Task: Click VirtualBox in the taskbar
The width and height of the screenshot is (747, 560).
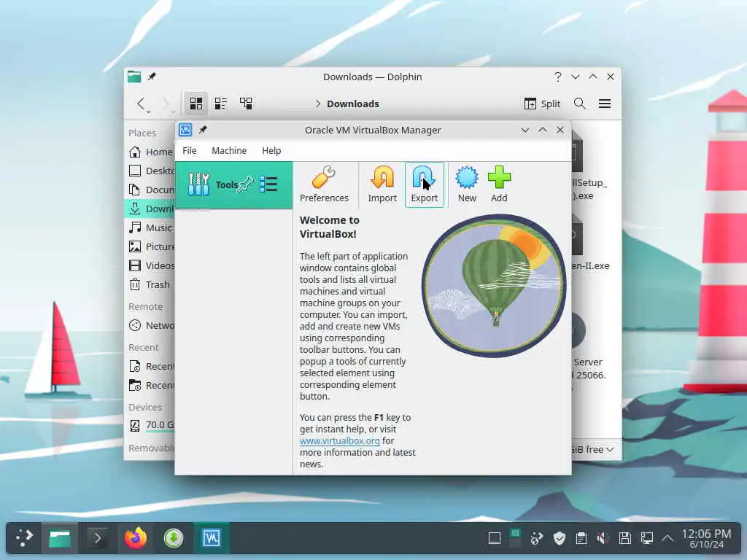Action: (211, 538)
